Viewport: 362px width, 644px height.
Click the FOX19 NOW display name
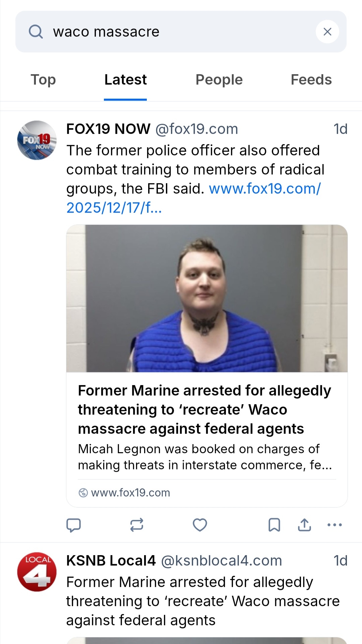pyautogui.click(x=108, y=129)
